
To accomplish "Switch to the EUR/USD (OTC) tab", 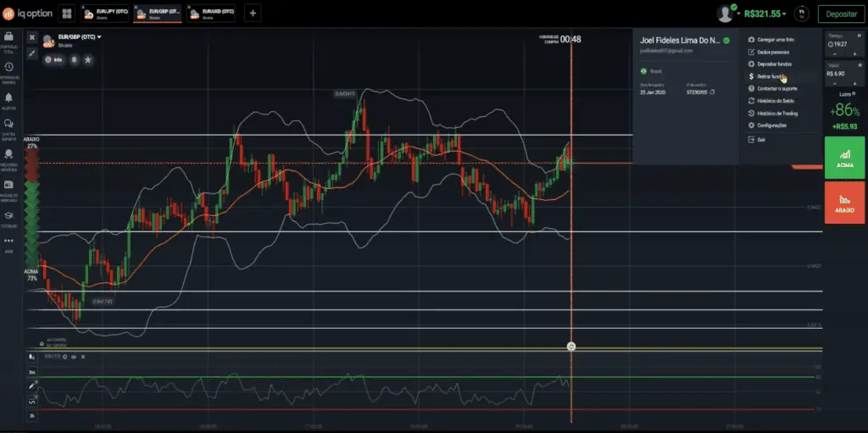I will (x=210, y=14).
